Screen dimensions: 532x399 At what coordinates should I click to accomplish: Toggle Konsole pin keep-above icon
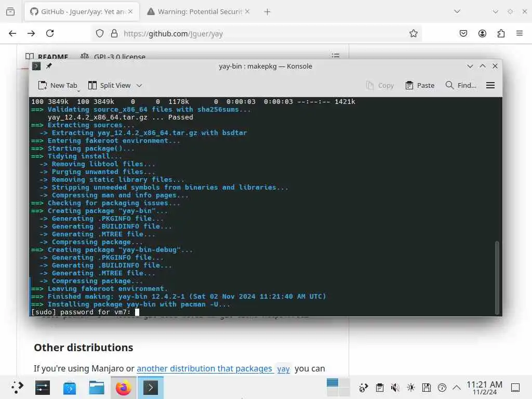(x=49, y=66)
